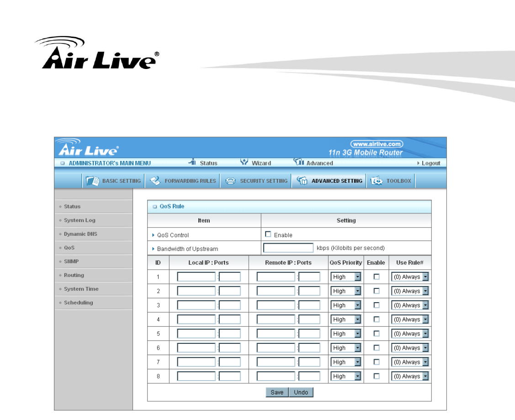Select Wizard in main menu bar
515x420 pixels.
pos(261,163)
